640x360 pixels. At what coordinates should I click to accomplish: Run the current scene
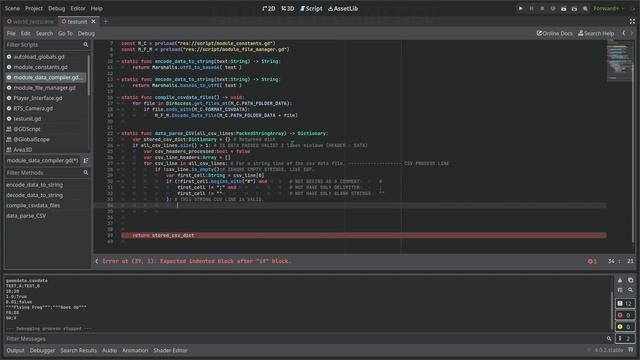point(564,9)
